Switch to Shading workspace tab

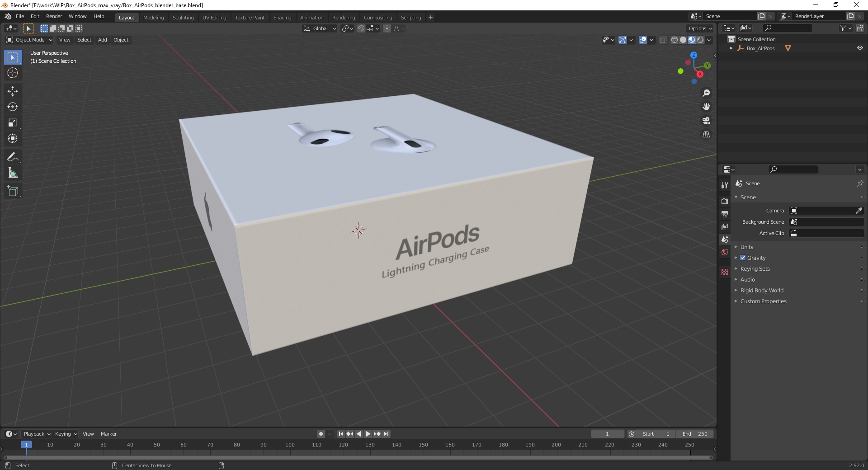(282, 18)
